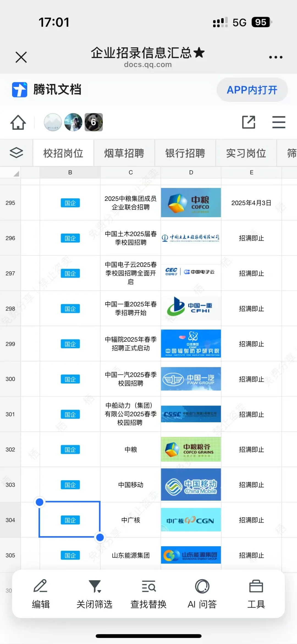Tap the home icon
The height and width of the screenshot is (644, 297).
[18, 122]
